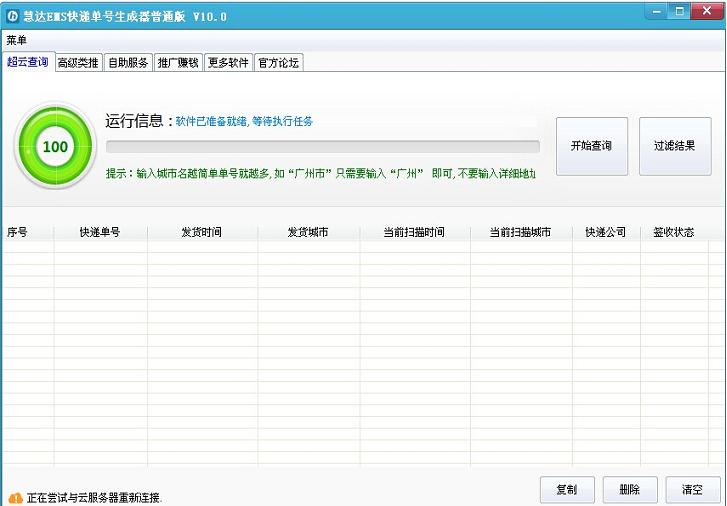Click the 发货时间 column header

tap(201, 232)
